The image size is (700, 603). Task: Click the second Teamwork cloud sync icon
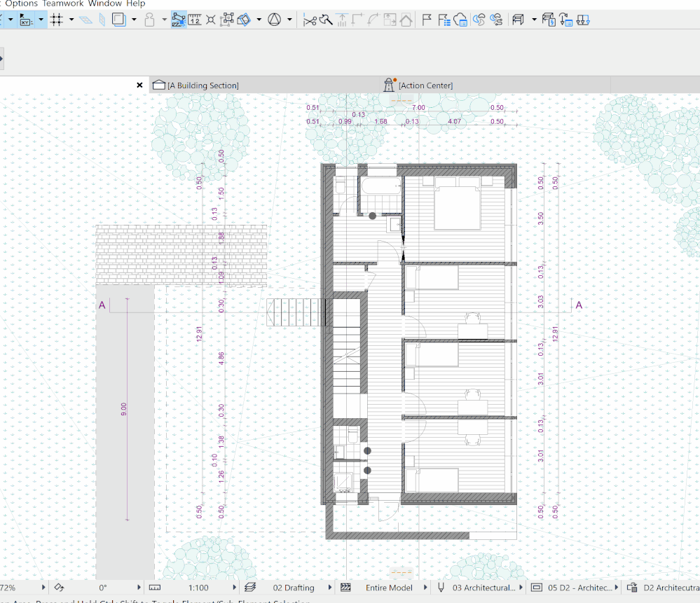[x=496, y=20]
